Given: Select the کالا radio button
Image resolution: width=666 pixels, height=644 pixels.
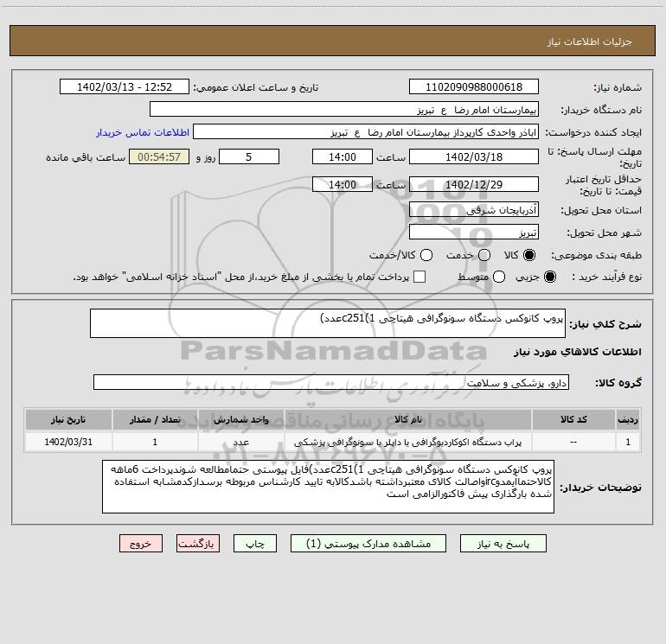Looking at the screenshot, I should 529,255.
